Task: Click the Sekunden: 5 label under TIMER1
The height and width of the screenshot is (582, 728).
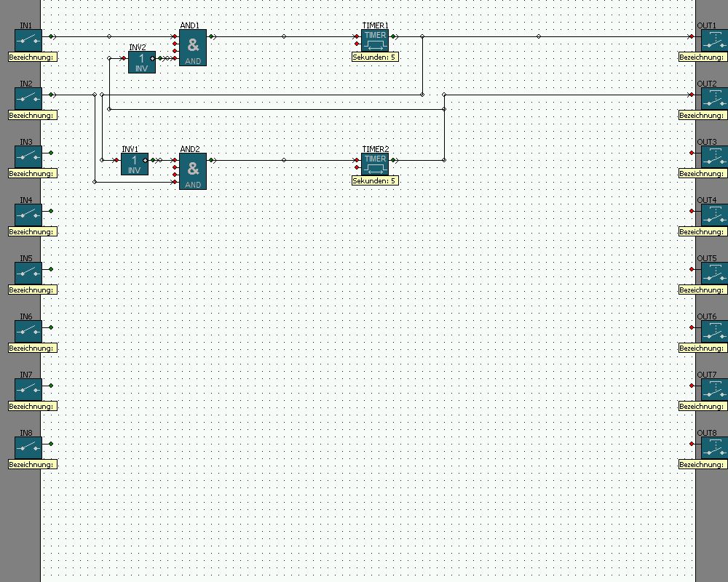Action: 375,57
